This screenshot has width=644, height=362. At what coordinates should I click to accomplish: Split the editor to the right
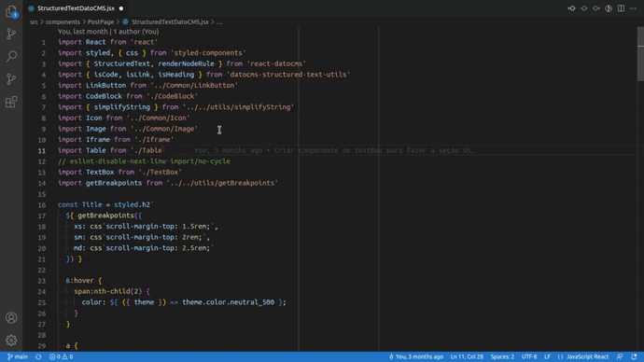click(x=621, y=8)
